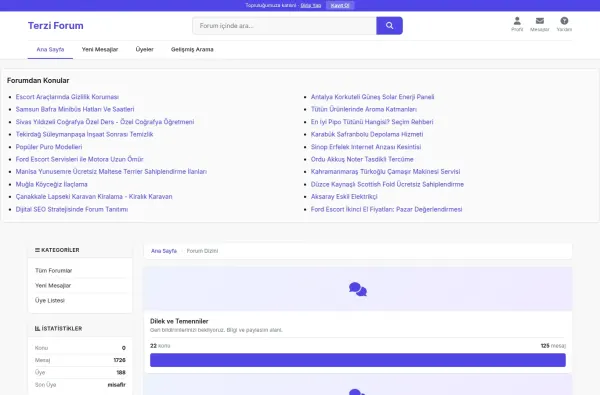Screen dimensions: 600x395
Task: Click the Kayıt Ol button in top banner
Action: pos(340,5)
